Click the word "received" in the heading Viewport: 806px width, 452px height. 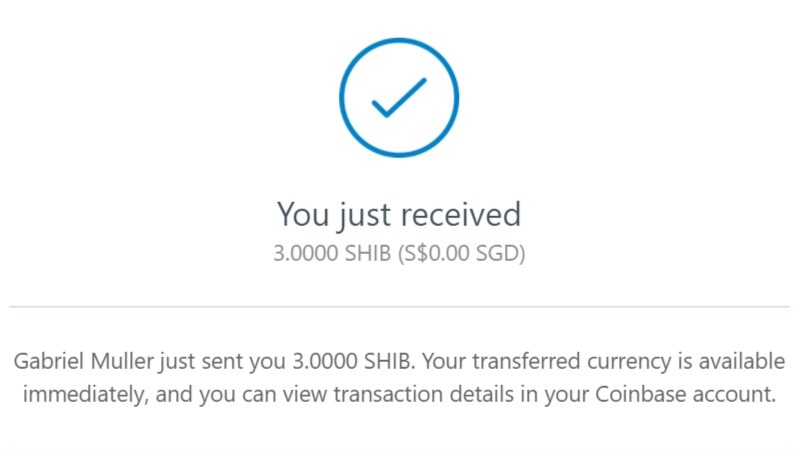pos(460,214)
